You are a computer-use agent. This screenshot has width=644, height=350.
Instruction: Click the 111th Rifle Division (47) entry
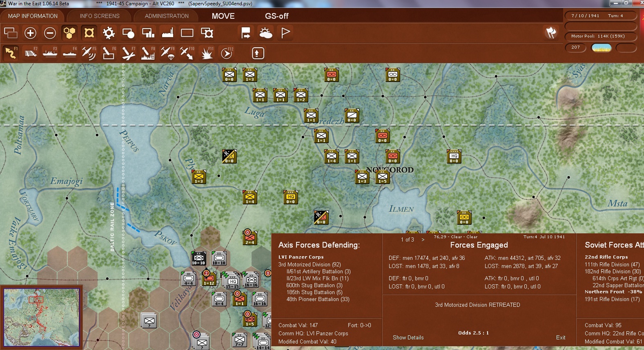(612, 264)
